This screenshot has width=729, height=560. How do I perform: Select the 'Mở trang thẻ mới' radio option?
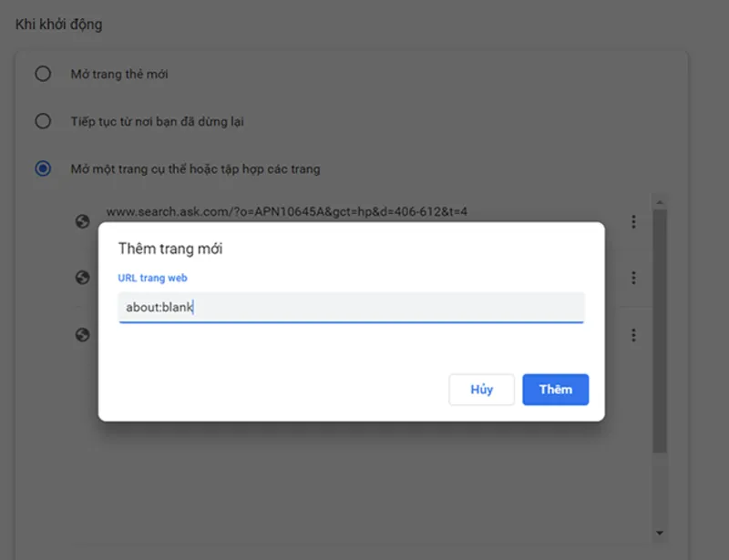43,74
